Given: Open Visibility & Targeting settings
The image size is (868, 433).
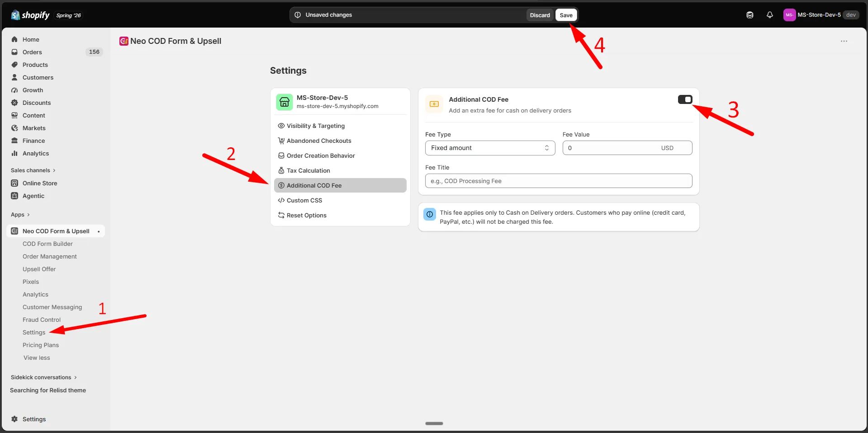Looking at the screenshot, I should pyautogui.click(x=340, y=126).
